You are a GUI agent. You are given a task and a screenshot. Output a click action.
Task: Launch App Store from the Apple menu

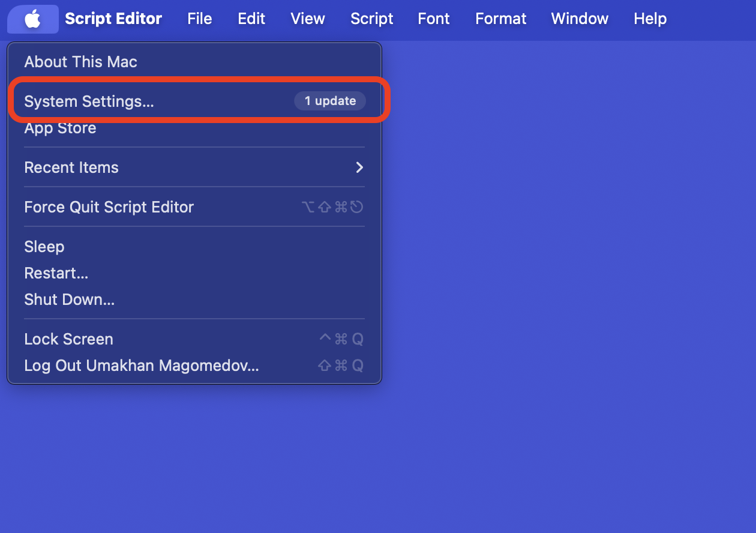pyautogui.click(x=60, y=128)
